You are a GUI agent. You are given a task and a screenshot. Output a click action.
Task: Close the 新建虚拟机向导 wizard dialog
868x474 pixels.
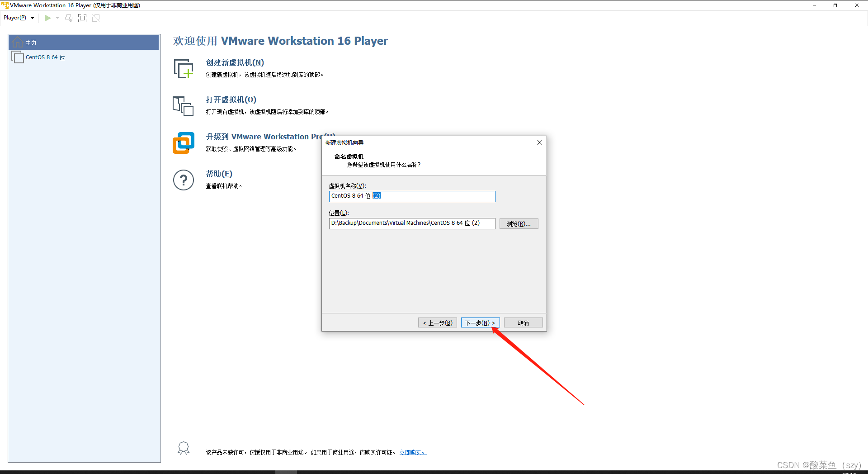pyautogui.click(x=539, y=142)
